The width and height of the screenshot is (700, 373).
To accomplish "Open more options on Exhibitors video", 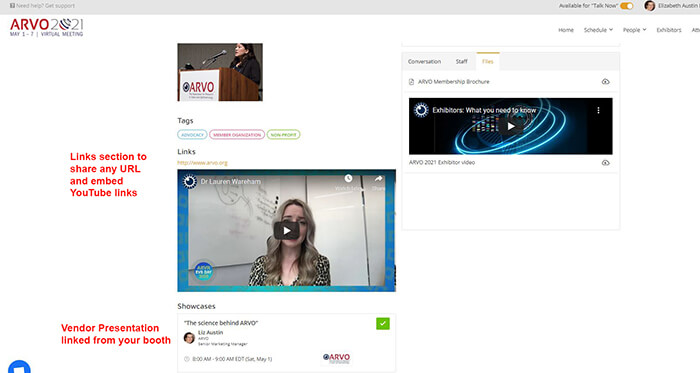I will point(598,110).
